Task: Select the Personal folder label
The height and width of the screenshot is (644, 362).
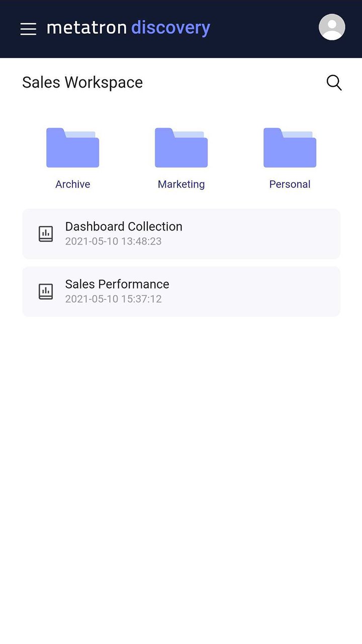Action: [x=290, y=184]
